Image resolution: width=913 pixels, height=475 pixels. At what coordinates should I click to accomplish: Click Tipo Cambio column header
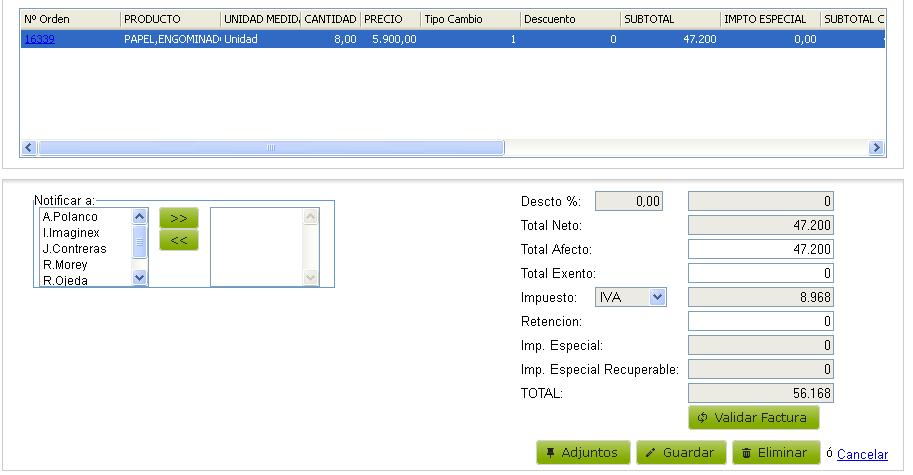470,19
